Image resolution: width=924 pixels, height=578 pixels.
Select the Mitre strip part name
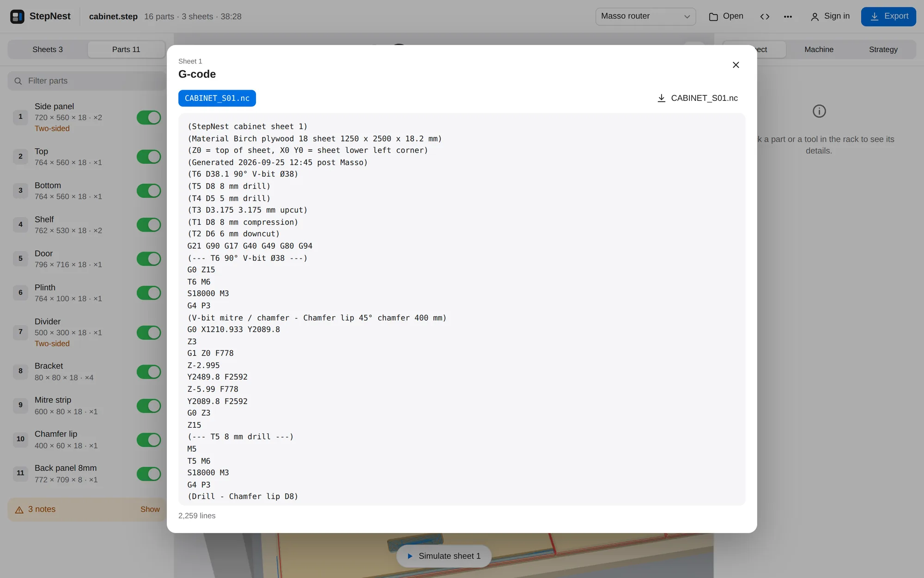click(53, 400)
